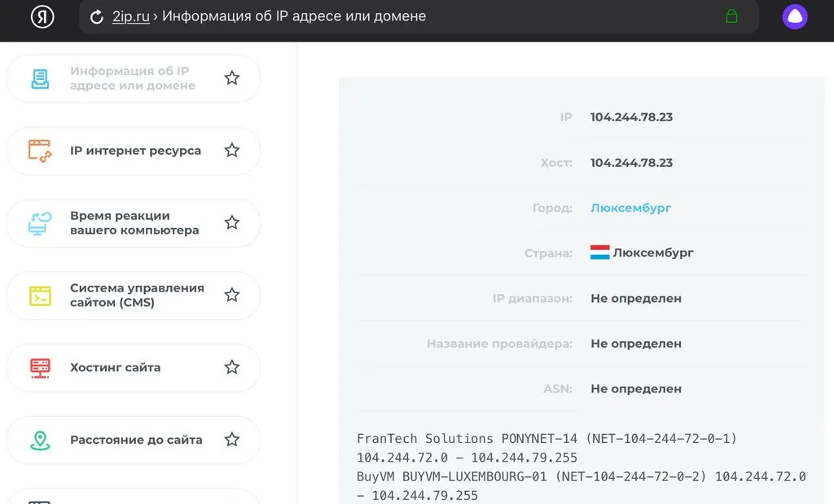The width and height of the screenshot is (834, 504).
Task: Reload page with the refresh icon
Action: coord(96,17)
